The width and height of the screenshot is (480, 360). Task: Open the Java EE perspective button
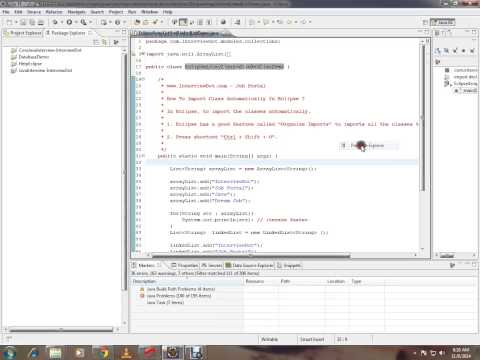(x=443, y=22)
